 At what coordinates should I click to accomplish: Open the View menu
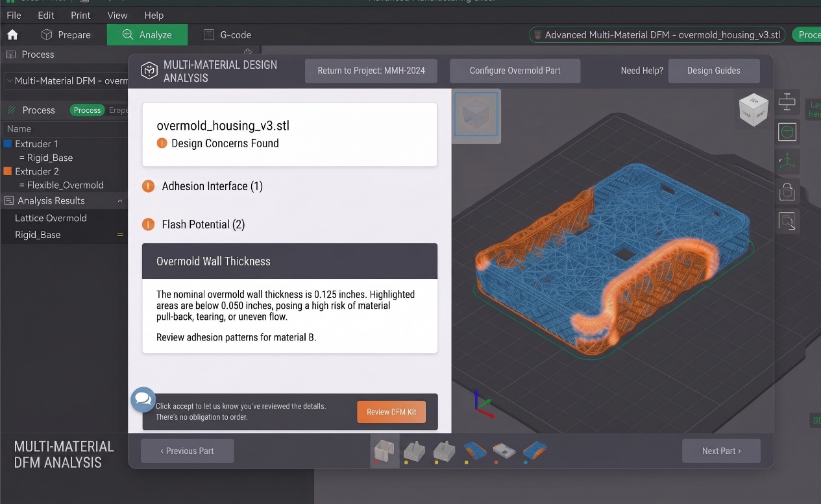(117, 15)
